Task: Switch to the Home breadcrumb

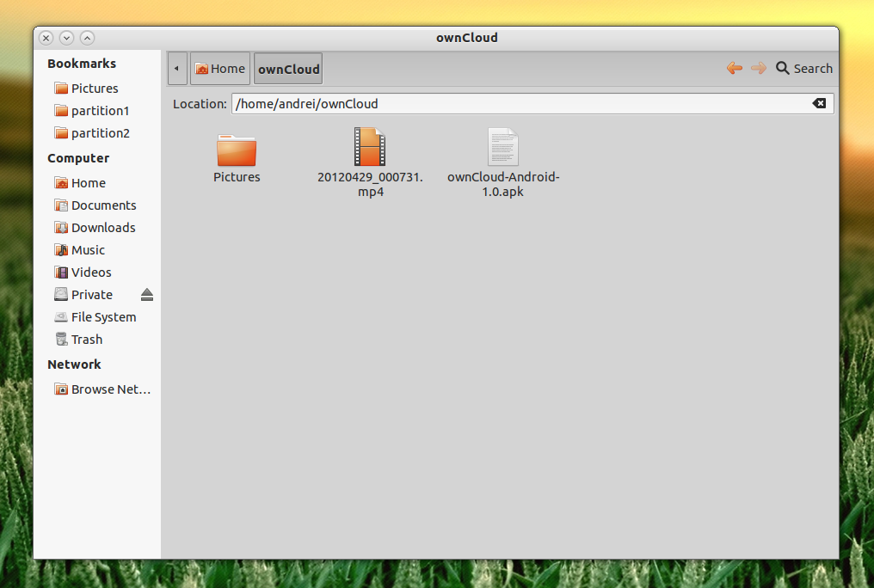Action: click(x=219, y=68)
